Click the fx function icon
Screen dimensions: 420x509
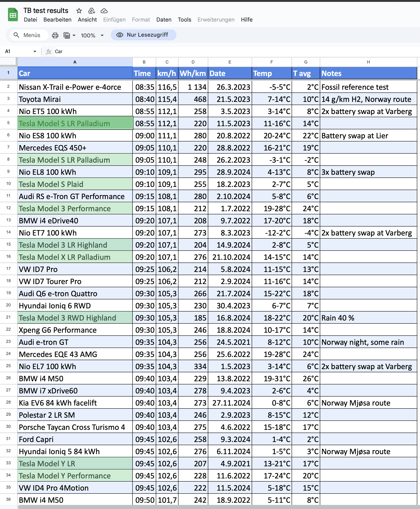click(49, 51)
